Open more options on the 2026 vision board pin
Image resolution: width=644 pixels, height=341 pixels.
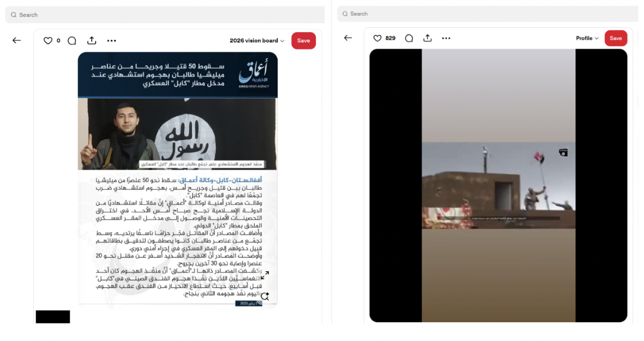tap(111, 41)
